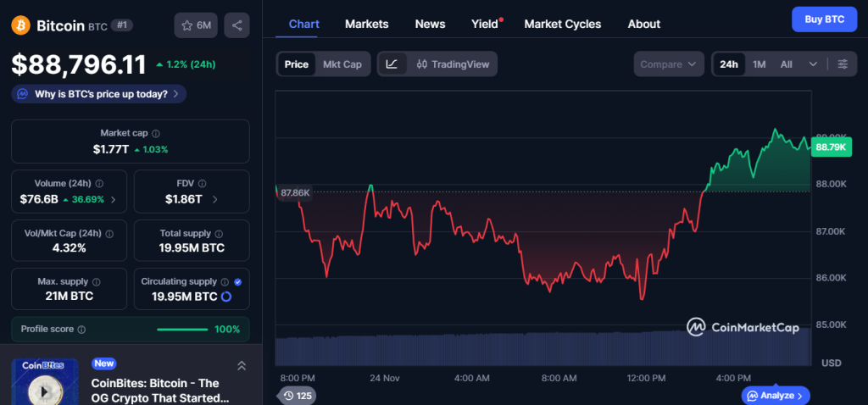This screenshot has height=405, width=868.
Task: Click the 87.86K opening price label
Action: coord(295,192)
